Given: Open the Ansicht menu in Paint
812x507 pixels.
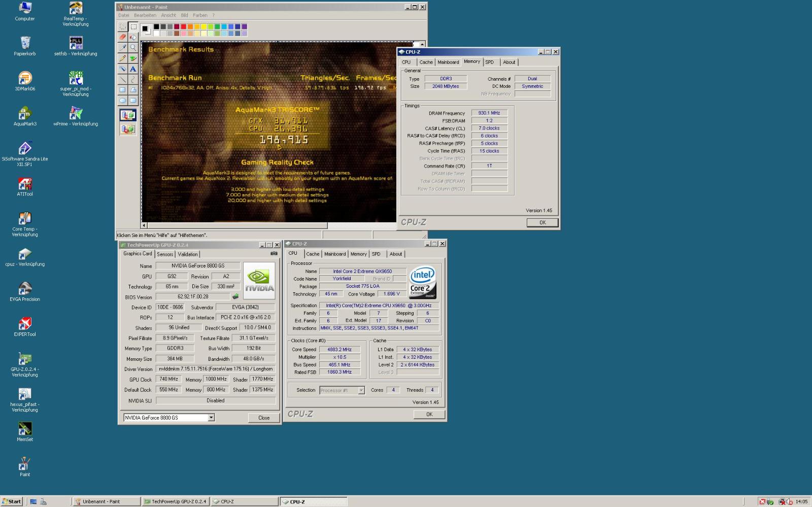Looking at the screenshot, I should point(168,15).
